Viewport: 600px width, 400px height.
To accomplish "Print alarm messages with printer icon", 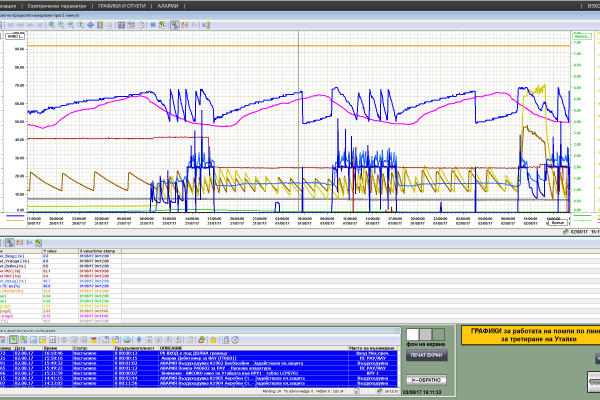I will 127,340.
